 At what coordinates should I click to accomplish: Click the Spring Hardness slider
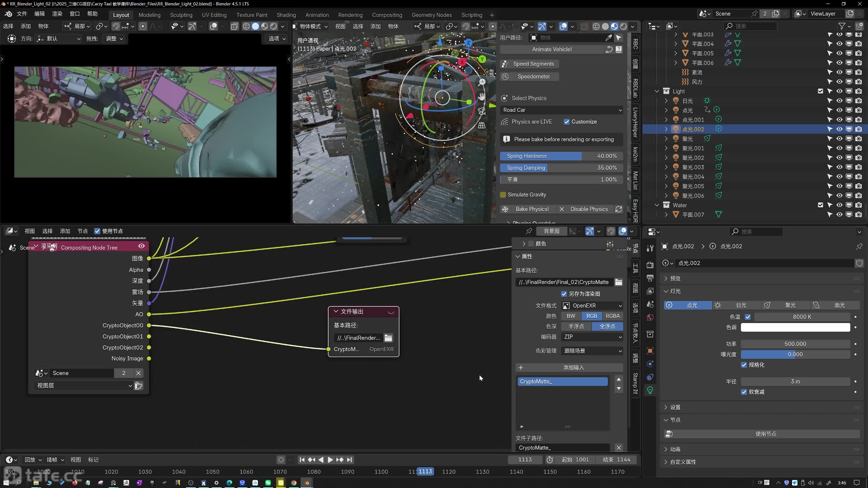click(x=561, y=156)
